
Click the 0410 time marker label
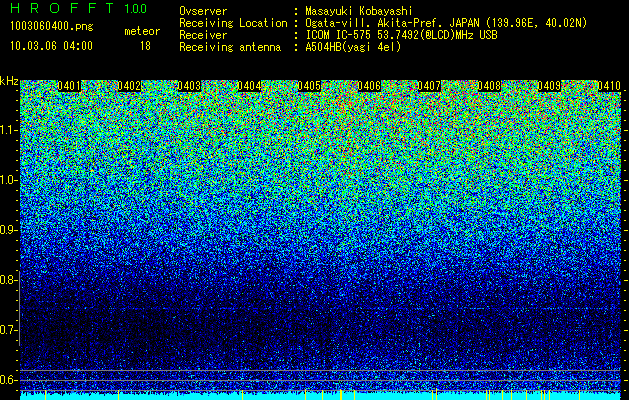(609, 86)
